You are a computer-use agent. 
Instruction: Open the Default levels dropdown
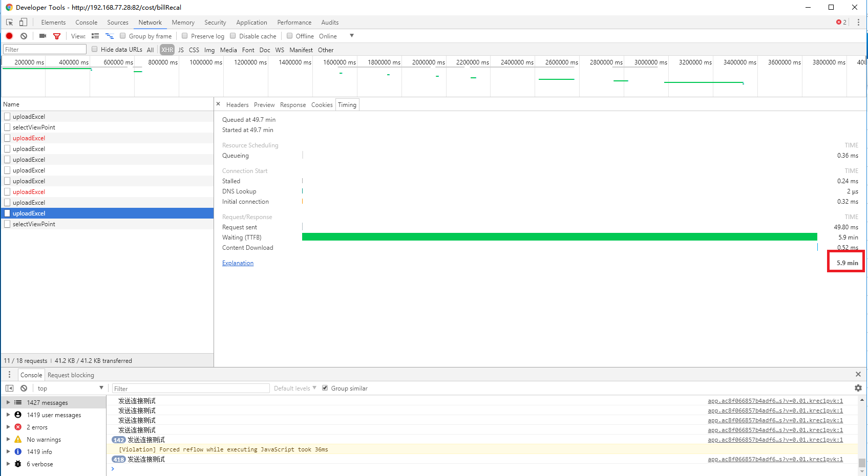coord(295,388)
